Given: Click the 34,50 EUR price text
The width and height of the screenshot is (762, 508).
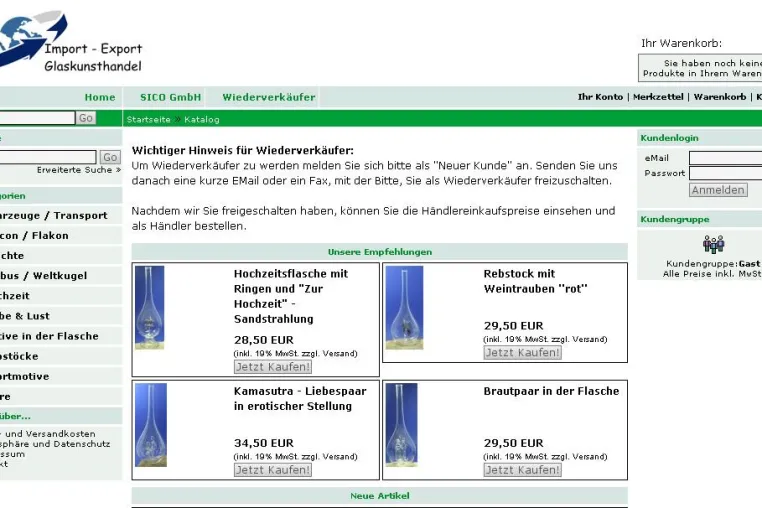Looking at the screenshot, I should [264, 443].
